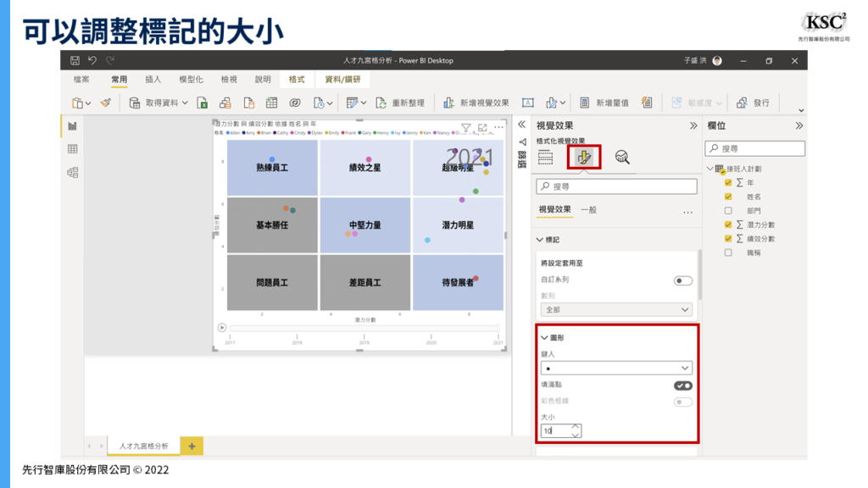Switch to Model view in left sidebar

tap(73, 172)
